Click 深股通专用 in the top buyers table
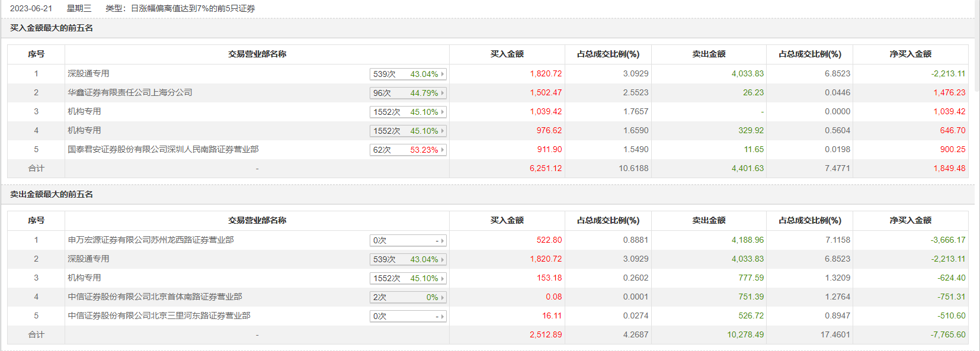 point(88,73)
